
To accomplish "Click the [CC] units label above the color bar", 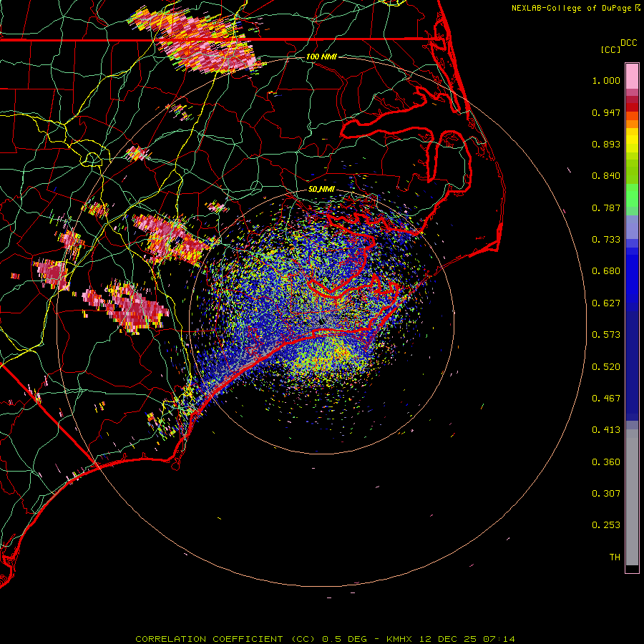I will pos(610,49).
